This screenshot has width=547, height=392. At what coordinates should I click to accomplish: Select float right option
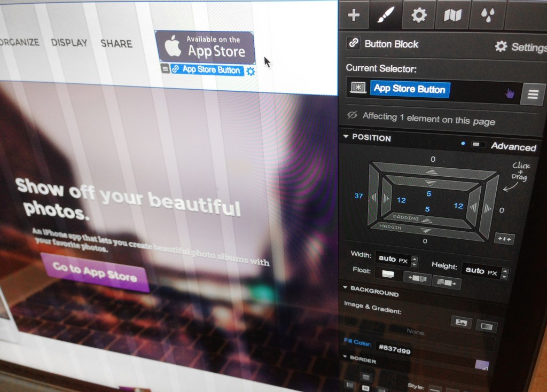[447, 283]
